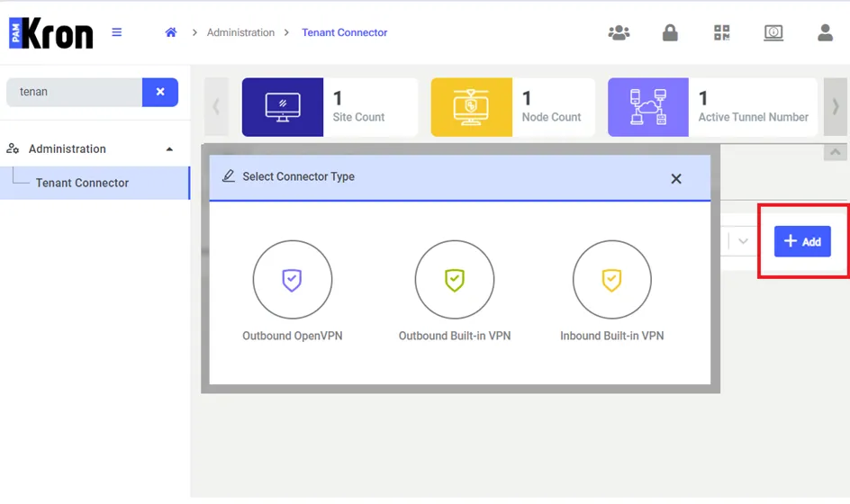
Task: Collapse the Administration menu section
Action: (x=169, y=149)
